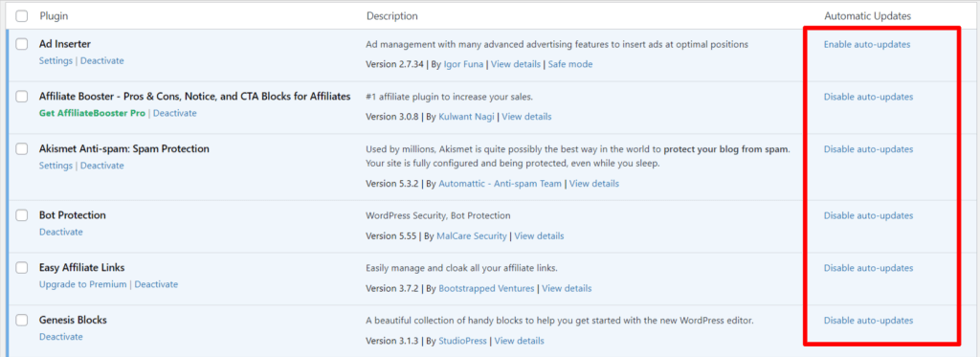Disable auto-updates for Bot Protection
The height and width of the screenshot is (357, 980).
pyautogui.click(x=868, y=215)
